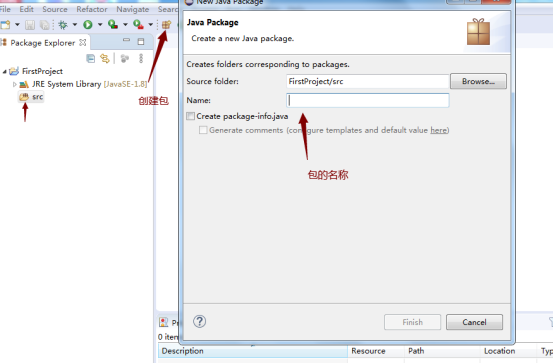This screenshot has width=553, height=363.
Task: Click the Cancel button
Action: [x=474, y=322]
